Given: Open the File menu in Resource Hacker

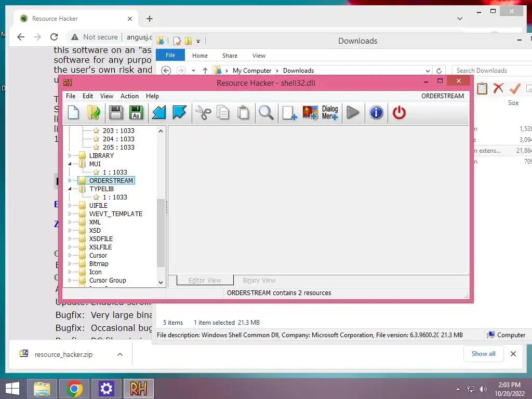Looking at the screenshot, I should (x=71, y=96).
